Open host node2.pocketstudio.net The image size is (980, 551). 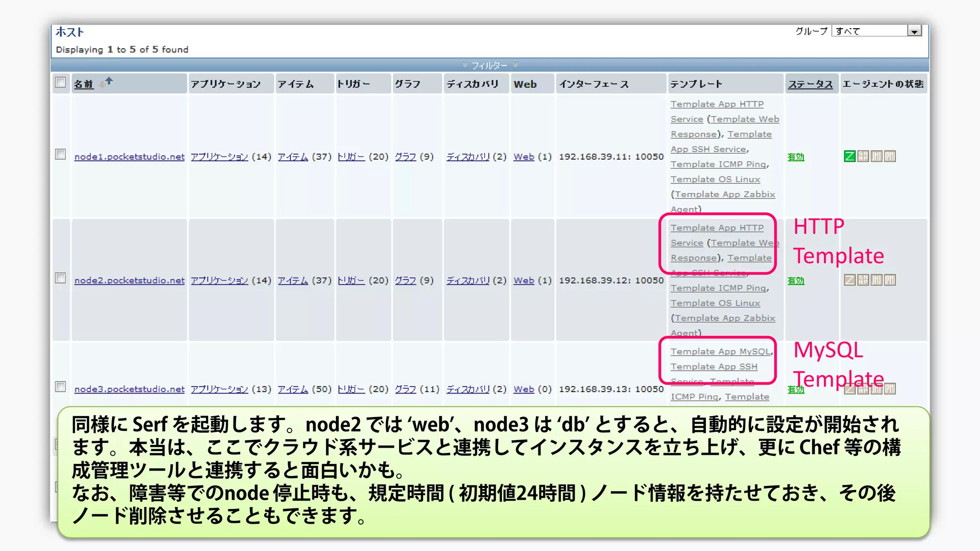coord(129,280)
